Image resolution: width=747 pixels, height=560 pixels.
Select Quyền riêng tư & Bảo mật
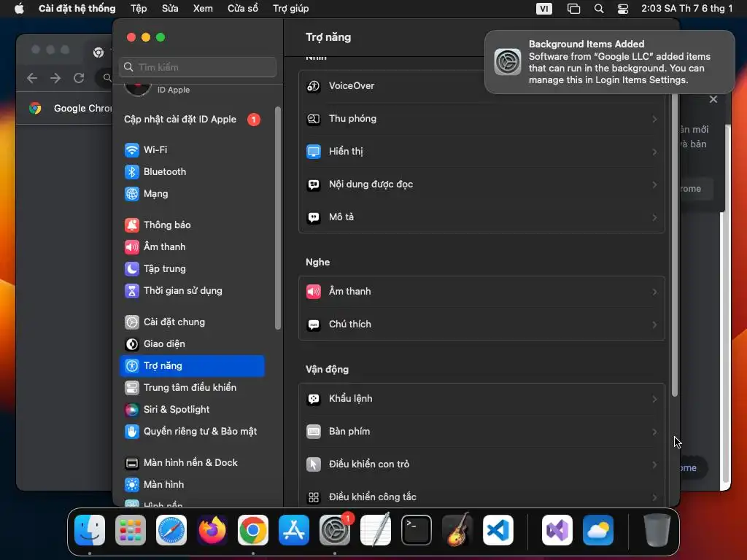[192, 432]
